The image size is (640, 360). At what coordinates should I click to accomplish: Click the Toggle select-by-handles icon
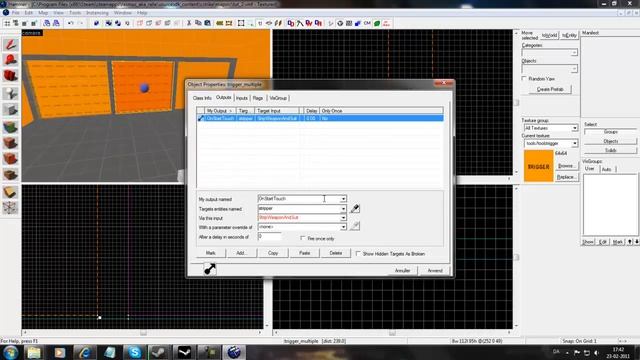click(x=241, y=23)
